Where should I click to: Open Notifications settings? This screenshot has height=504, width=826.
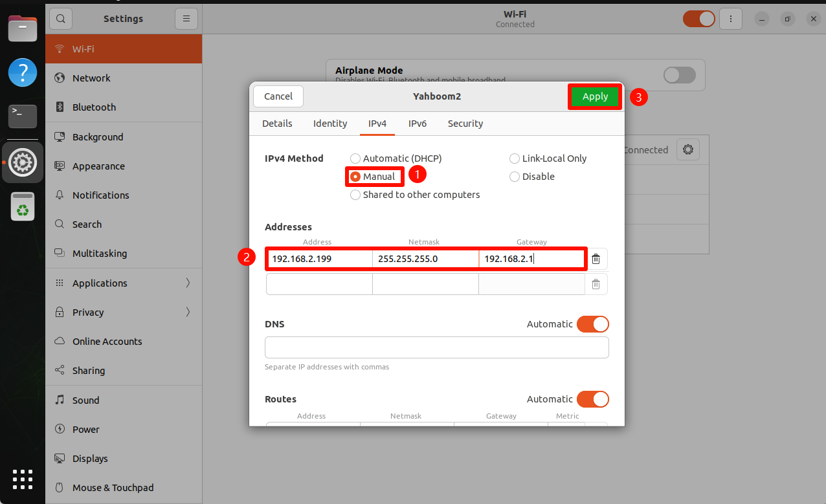[124, 195]
